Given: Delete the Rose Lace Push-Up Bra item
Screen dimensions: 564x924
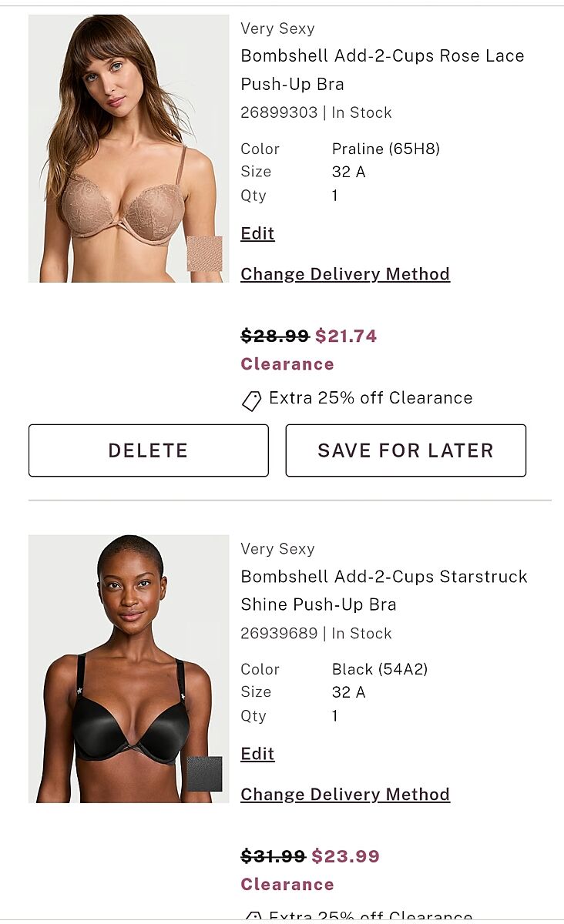Looking at the screenshot, I should [149, 450].
